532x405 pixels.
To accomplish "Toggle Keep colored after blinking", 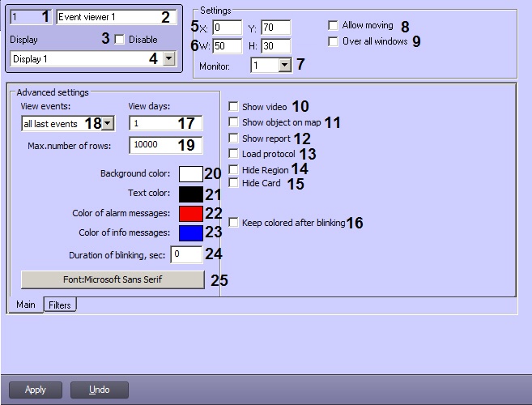I will (233, 223).
